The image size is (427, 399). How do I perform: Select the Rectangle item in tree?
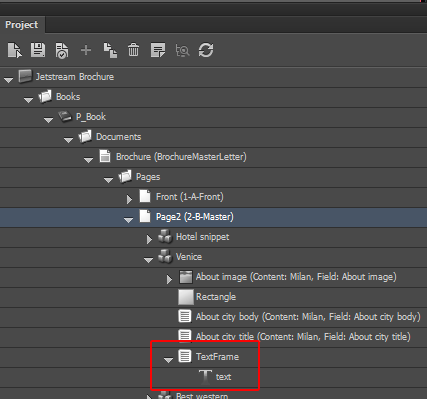coord(216,297)
